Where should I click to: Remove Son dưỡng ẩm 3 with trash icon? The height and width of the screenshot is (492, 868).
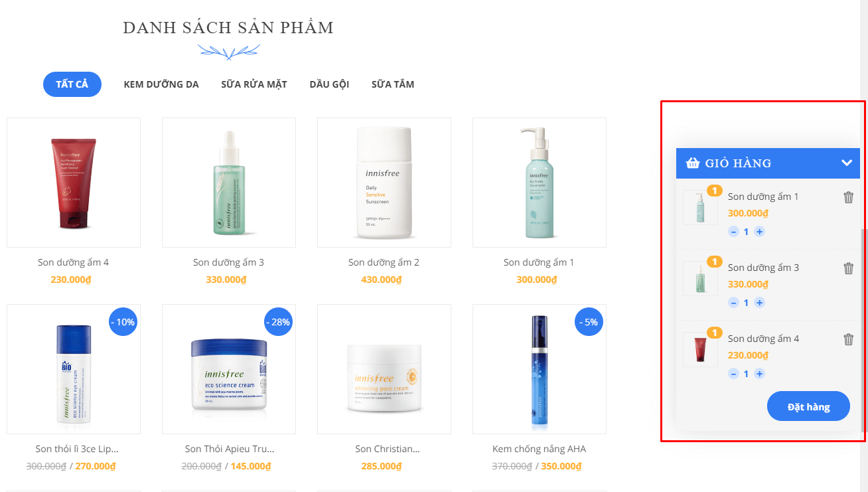(x=848, y=268)
